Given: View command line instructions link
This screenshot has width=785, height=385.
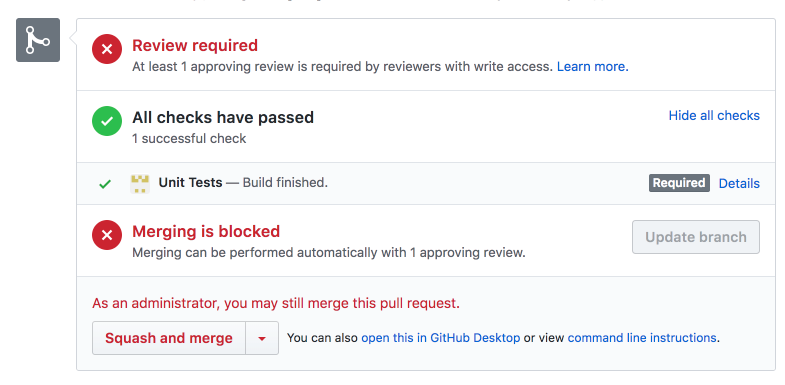Looking at the screenshot, I should point(642,338).
